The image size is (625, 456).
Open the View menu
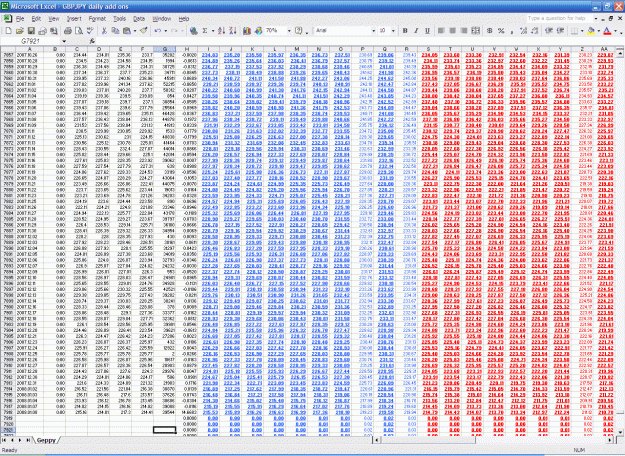54,19
